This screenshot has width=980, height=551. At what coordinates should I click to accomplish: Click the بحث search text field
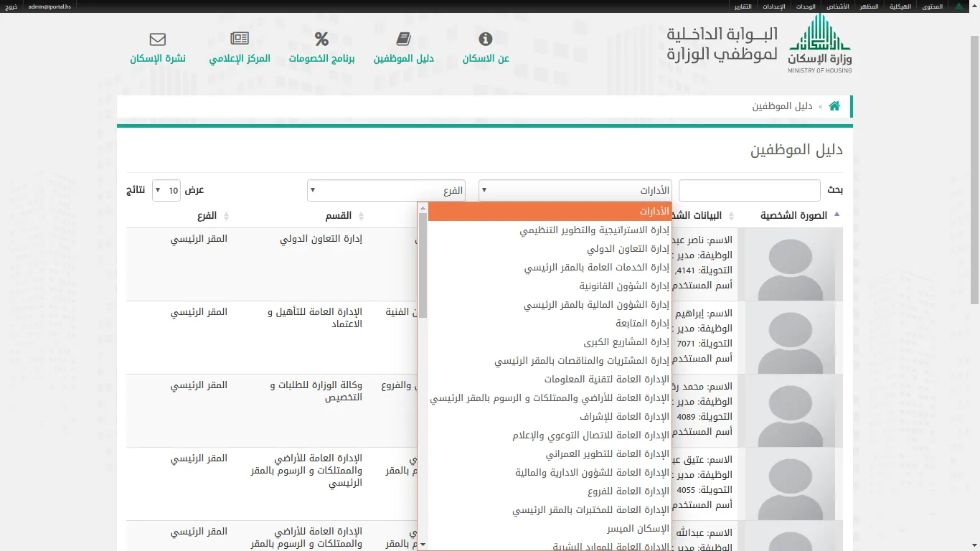(x=749, y=191)
